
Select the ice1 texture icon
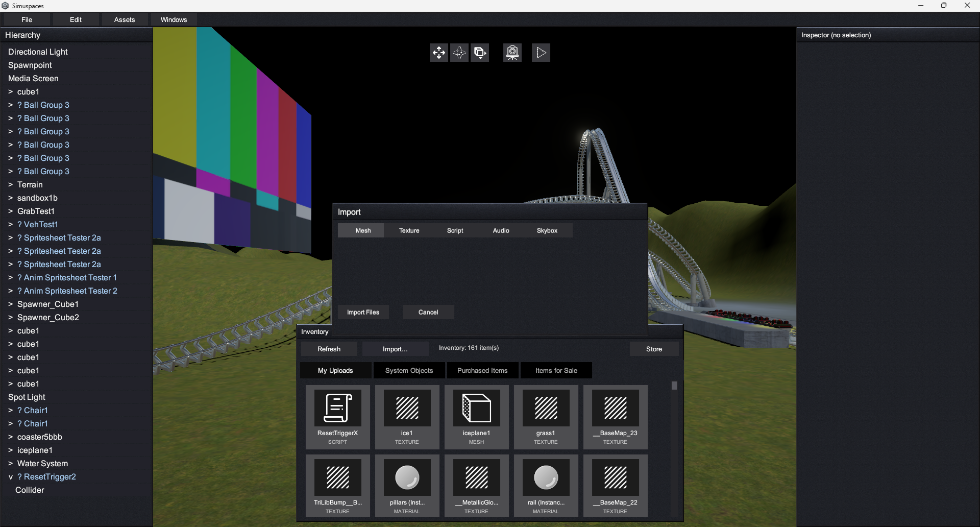tap(407, 408)
